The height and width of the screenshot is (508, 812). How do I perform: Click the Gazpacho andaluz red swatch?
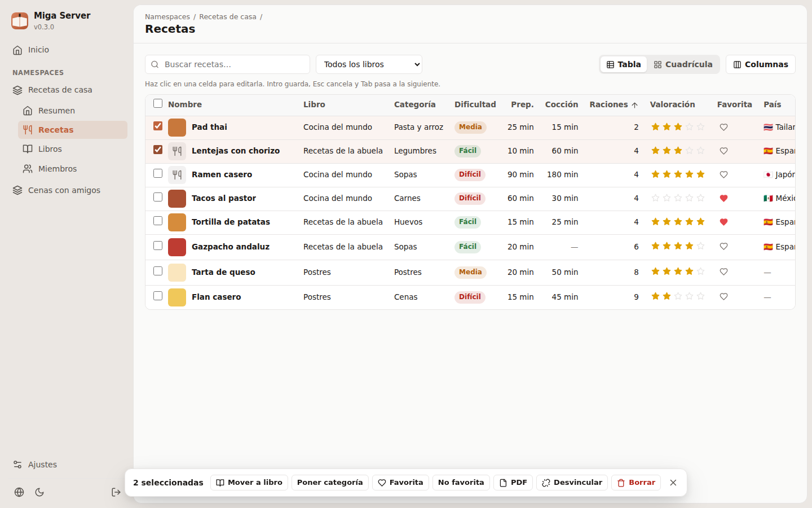click(x=177, y=247)
